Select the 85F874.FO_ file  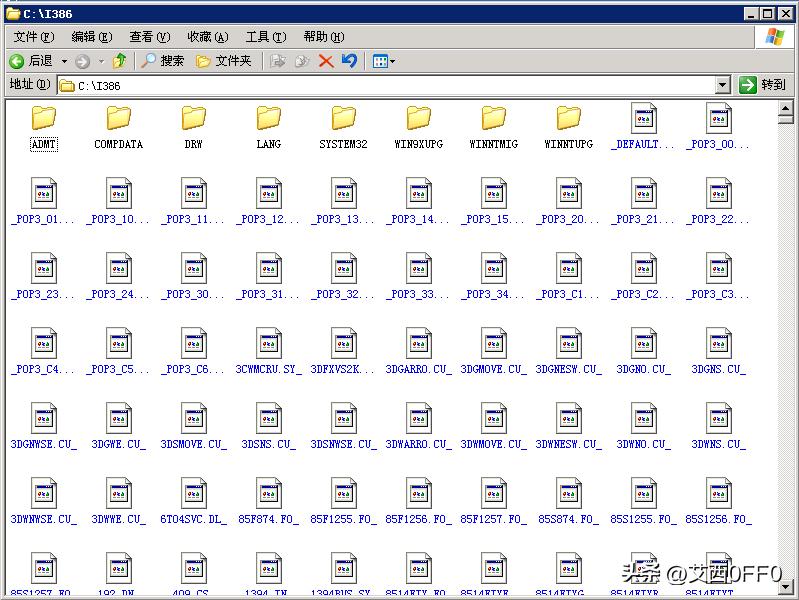[x=269, y=502]
